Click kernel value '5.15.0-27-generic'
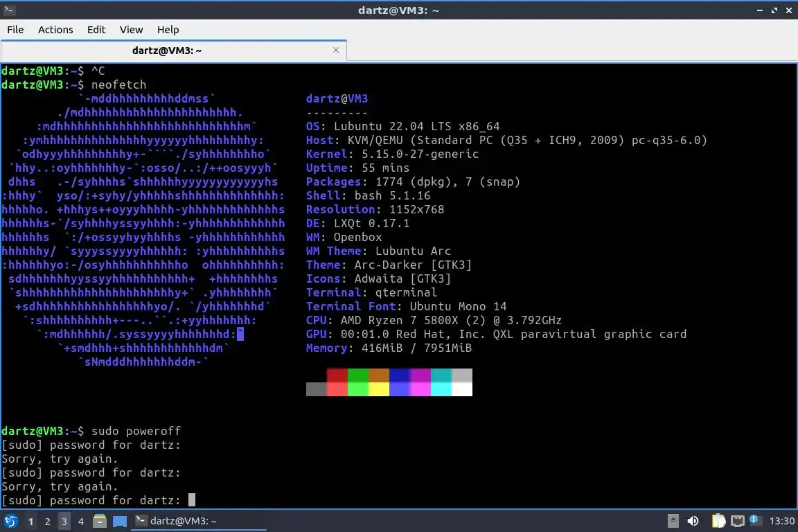Screen dimensions: 798x532 (420, 154)
